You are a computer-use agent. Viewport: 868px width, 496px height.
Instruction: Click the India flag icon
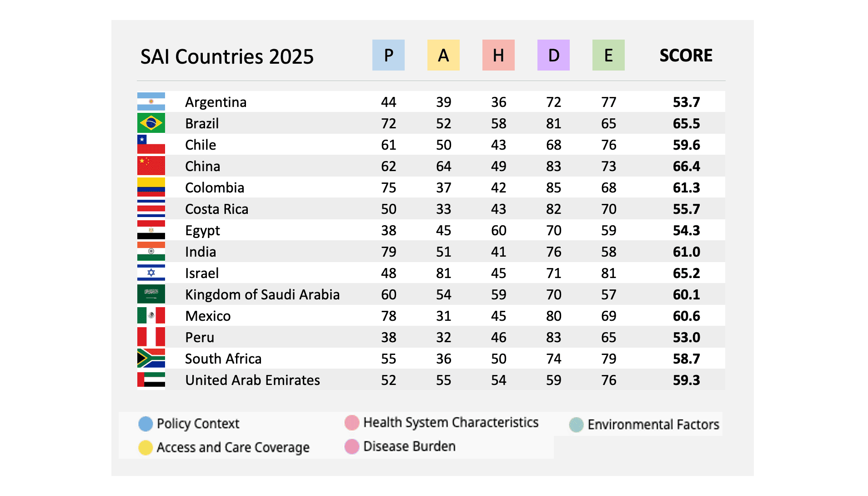click(x=151, y=252)
